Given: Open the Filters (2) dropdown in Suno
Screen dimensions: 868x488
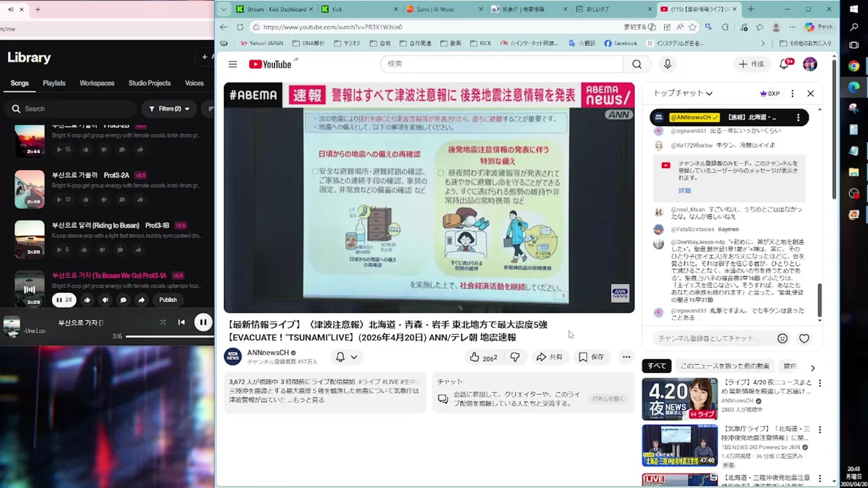Looking at the screenshot, I should click(x=169, y=108).
